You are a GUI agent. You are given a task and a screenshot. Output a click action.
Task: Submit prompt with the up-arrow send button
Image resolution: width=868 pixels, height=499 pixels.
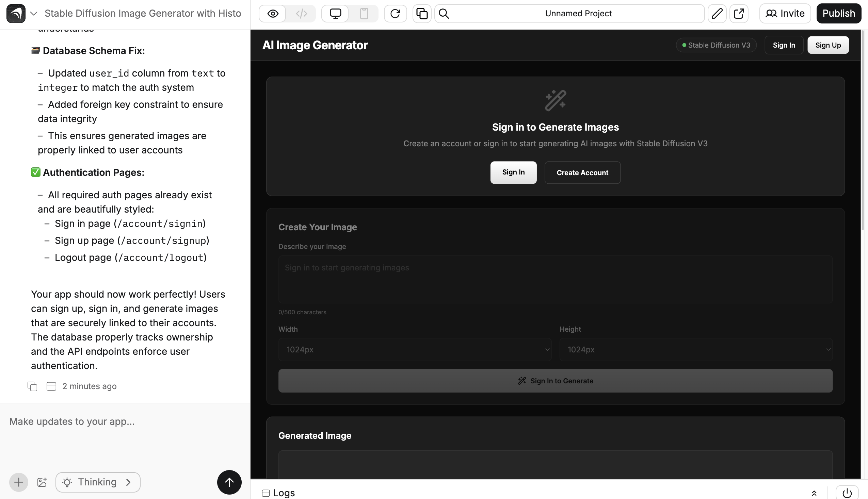point(229,482)
